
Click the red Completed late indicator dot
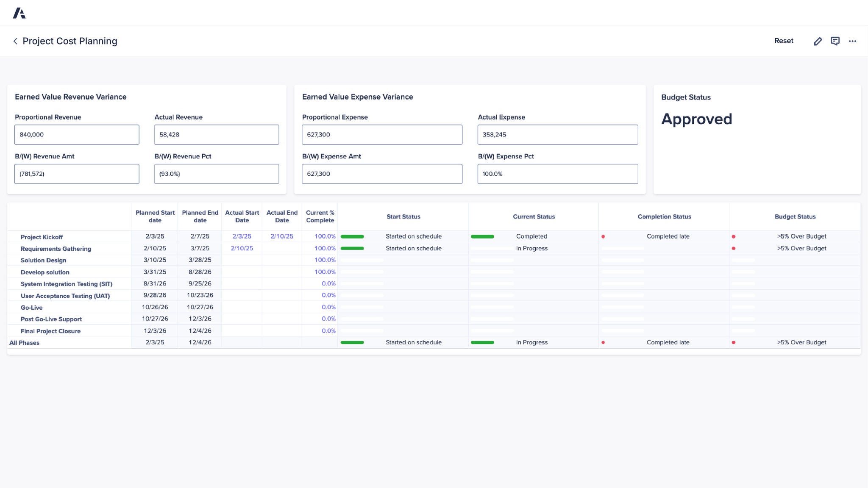point(603,236)
